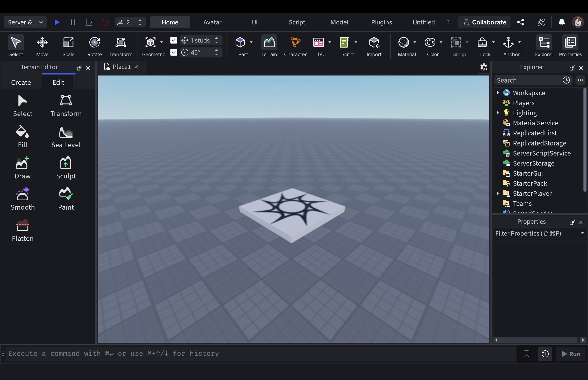Toggle the Terrain editor button
Image resolution: width=588 pixels, height=380 pixels.
click(x=269, y=46)
